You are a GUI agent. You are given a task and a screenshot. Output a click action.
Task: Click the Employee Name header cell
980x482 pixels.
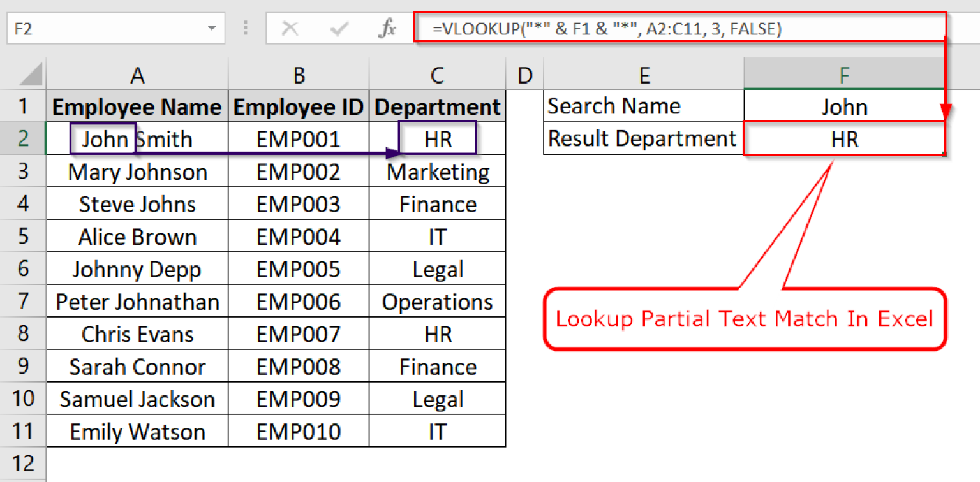coord(137,106)
